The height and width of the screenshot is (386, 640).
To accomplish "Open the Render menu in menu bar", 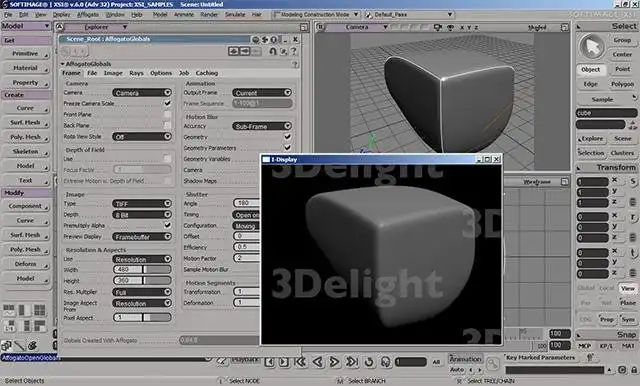I will coord(209,14).
